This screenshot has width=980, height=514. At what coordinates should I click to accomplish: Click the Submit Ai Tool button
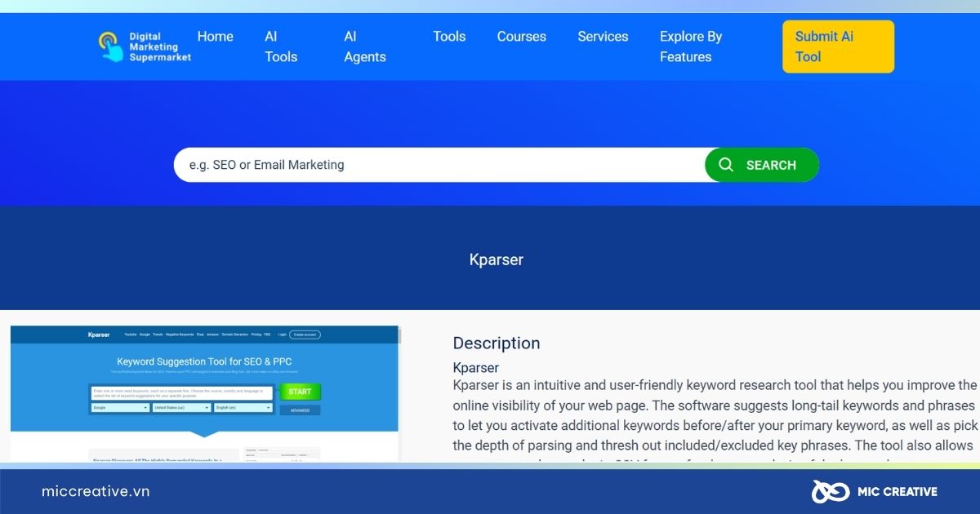(838, 46)
